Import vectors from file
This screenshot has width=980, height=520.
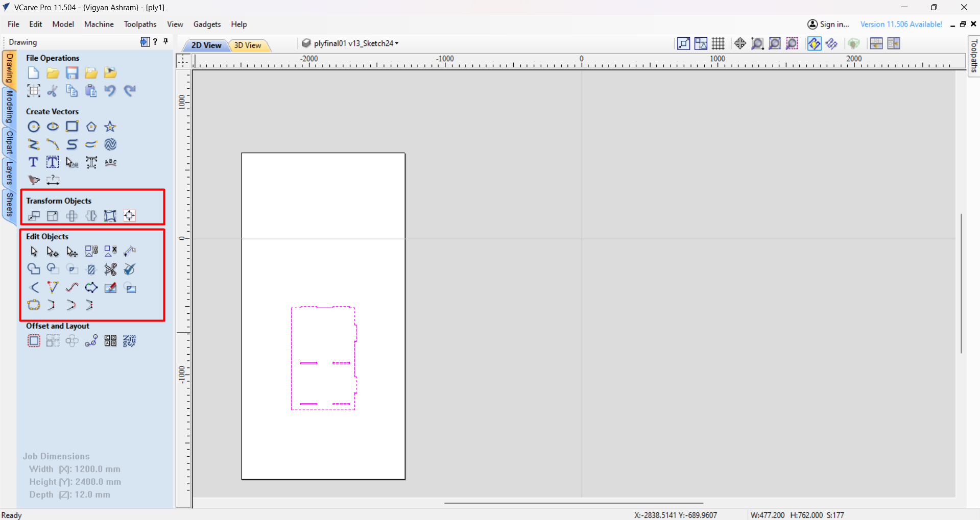(91, 73)
